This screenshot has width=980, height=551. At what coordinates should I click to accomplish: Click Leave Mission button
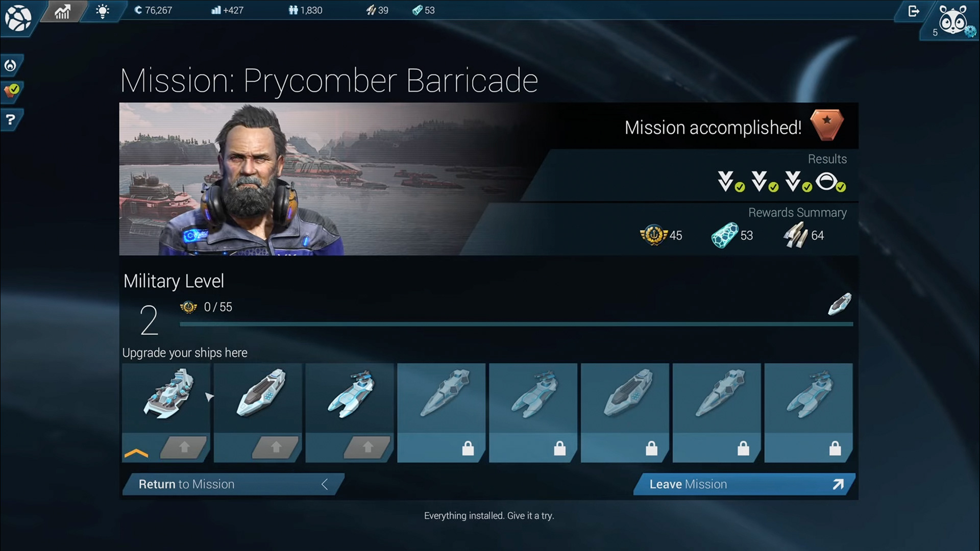(x=744, y=484)
